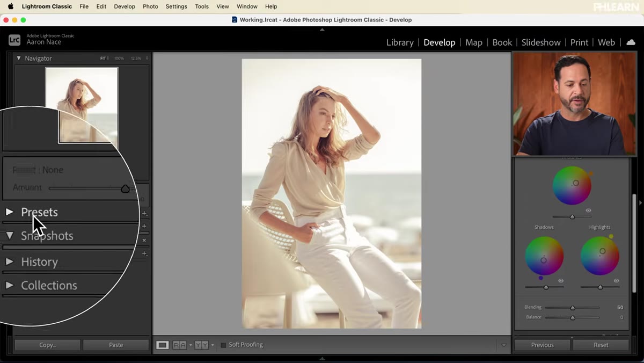644x363 pixels.
Task: Click the purple hue handle under Shadows wheel
Action: pos(540,278)
